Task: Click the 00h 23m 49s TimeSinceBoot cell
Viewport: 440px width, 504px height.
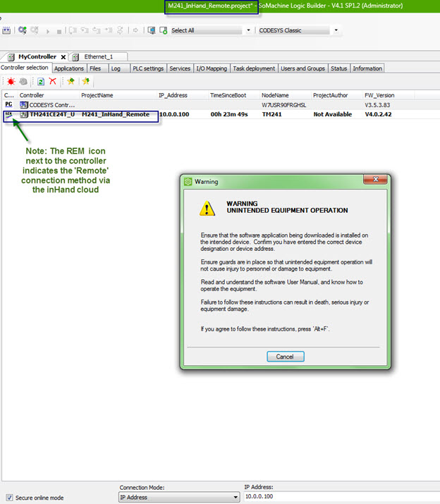Action: (229, 114)
